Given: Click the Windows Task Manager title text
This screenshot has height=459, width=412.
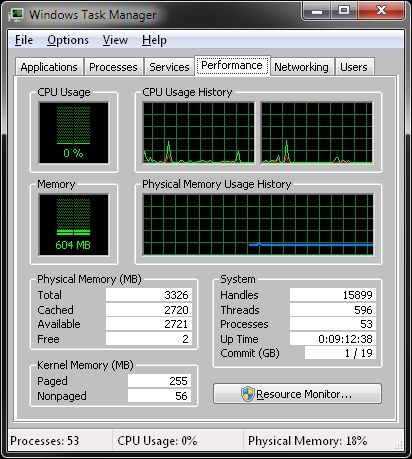Looking at the screenshot, I should coord(93,15).
